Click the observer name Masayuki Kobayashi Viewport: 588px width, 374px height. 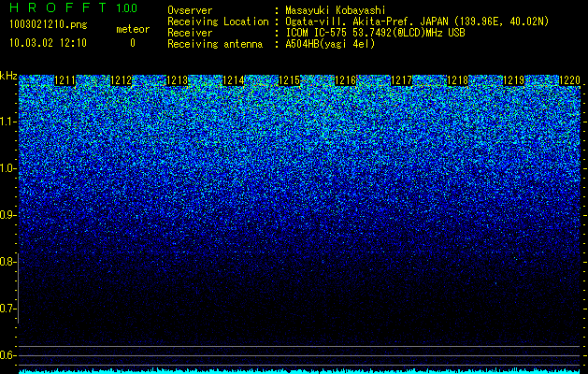coord(336,10)
